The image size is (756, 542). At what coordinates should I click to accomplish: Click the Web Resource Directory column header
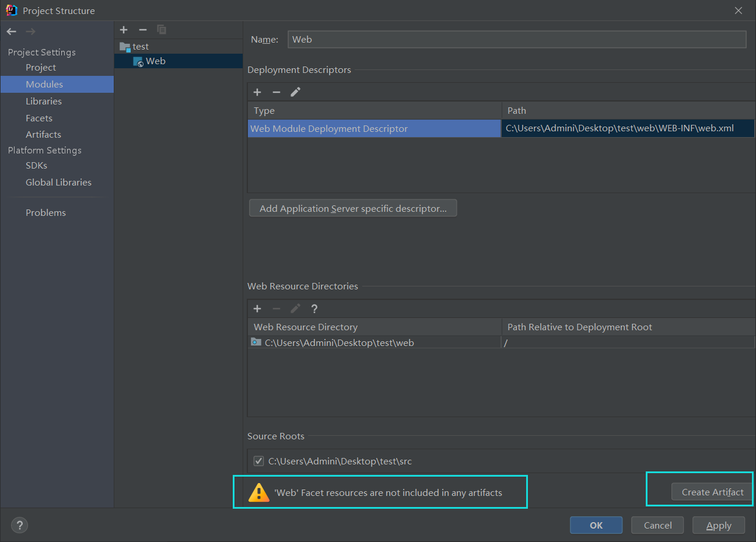pos(374,327)
